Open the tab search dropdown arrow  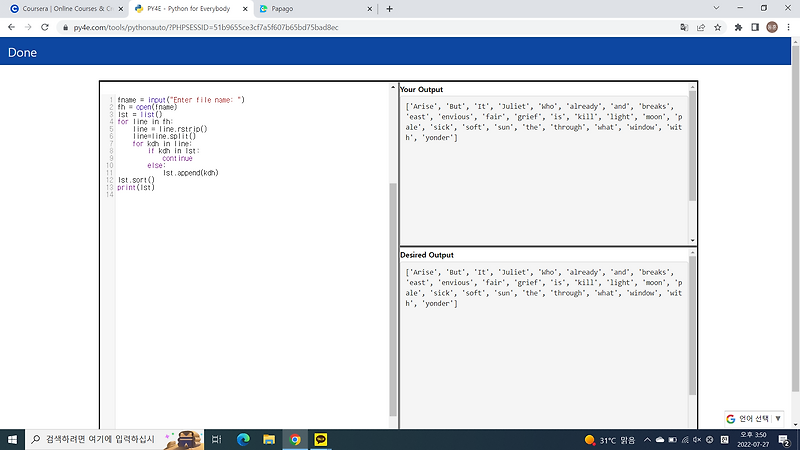716,8
